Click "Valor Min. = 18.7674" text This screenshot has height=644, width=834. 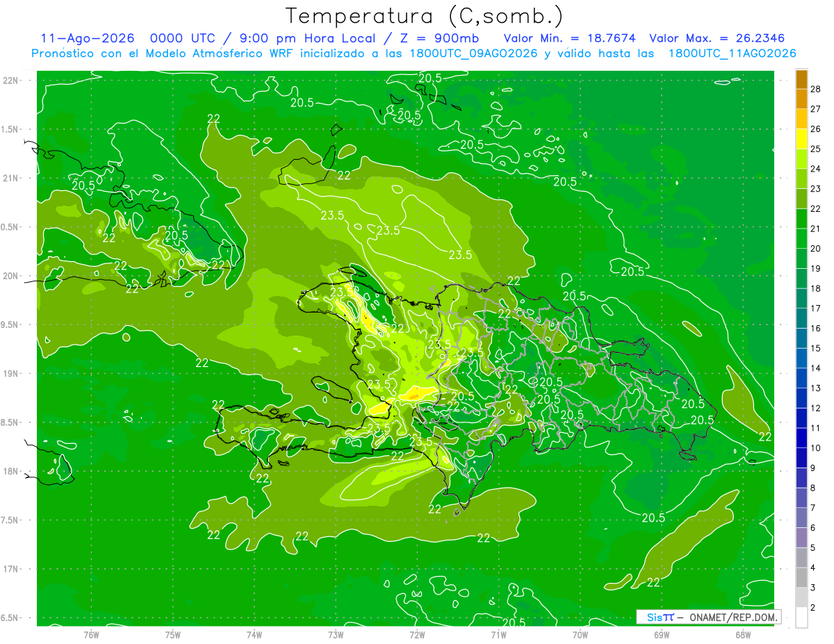569,38
